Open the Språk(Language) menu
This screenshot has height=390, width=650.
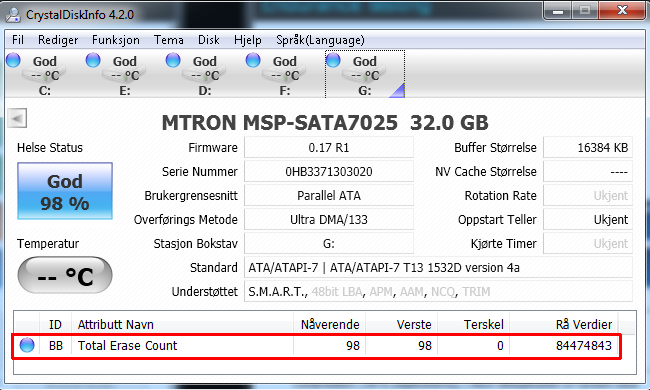320,40
